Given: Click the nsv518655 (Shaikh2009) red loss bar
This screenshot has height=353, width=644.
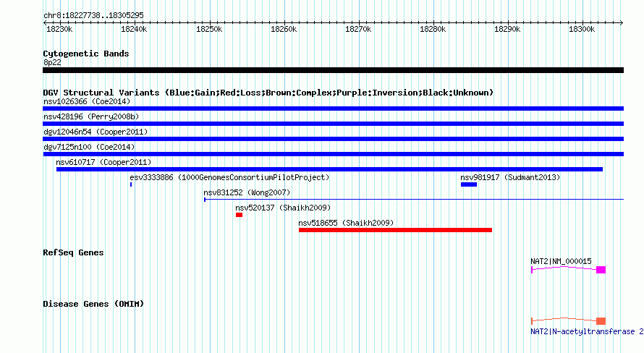Looking at the screenshot, I should pos(395,230).
